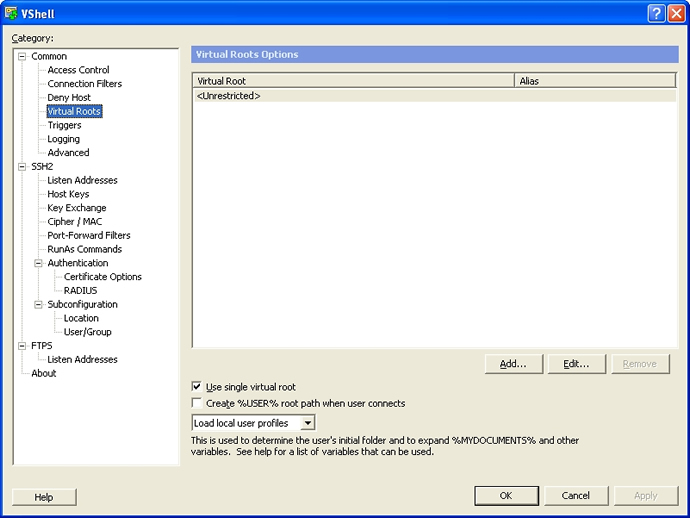Viewport: 690px width, 518px height.
Task: Enable the Use single virtual root checkbox
Action: coord(197,387)
